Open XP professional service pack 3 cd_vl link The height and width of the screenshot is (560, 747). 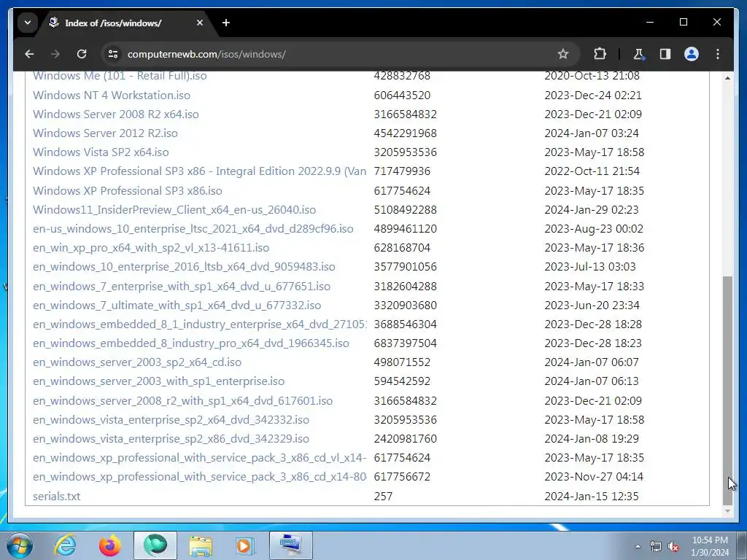pos(200,458)
